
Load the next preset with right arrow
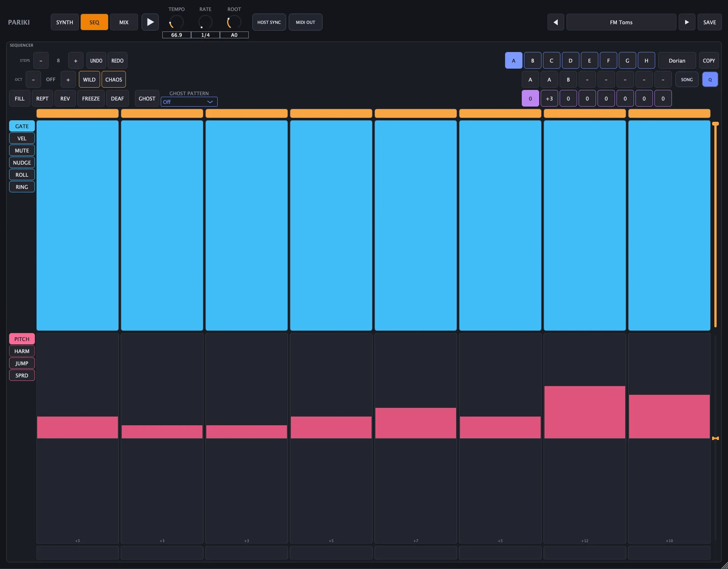[687, 22]
